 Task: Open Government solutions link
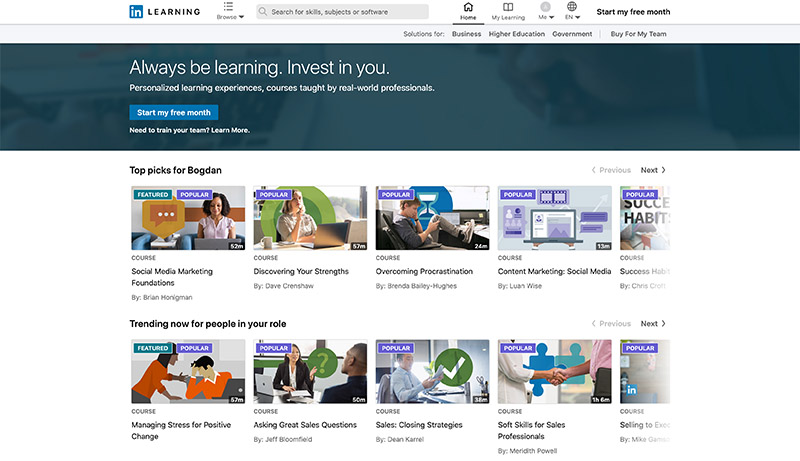572,34
